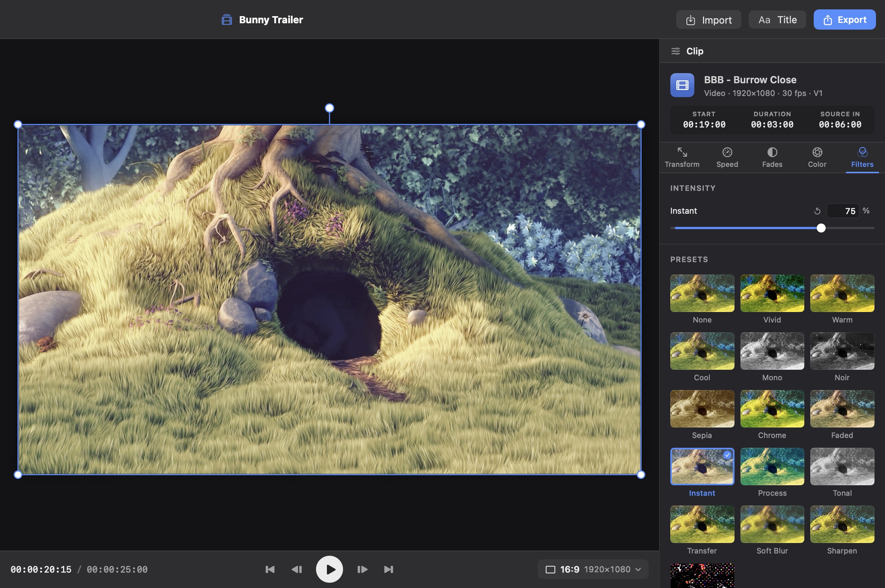
Task: Open the Import media button
Action: (709, 19)
